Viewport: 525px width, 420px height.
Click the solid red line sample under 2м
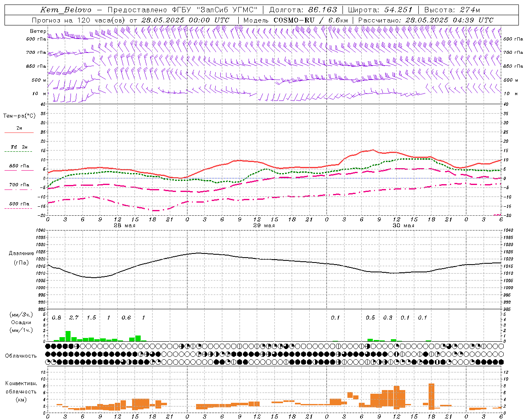click(19, 132)
